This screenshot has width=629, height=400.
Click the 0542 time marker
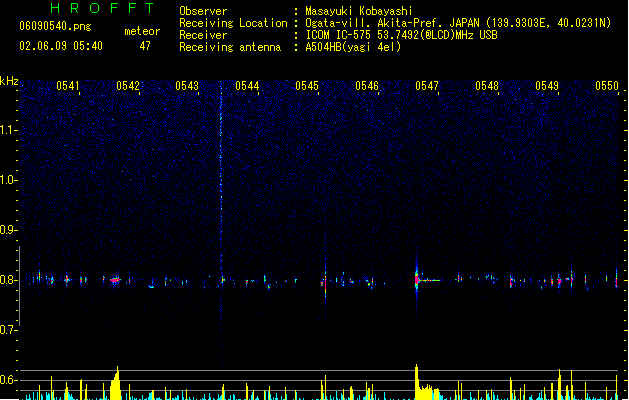[128, 86]
